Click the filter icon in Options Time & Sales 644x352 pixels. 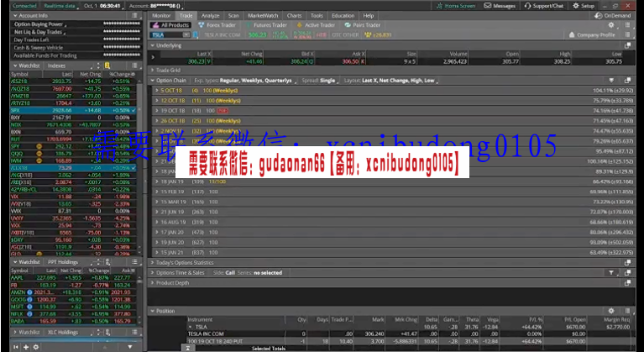[612, 272]
